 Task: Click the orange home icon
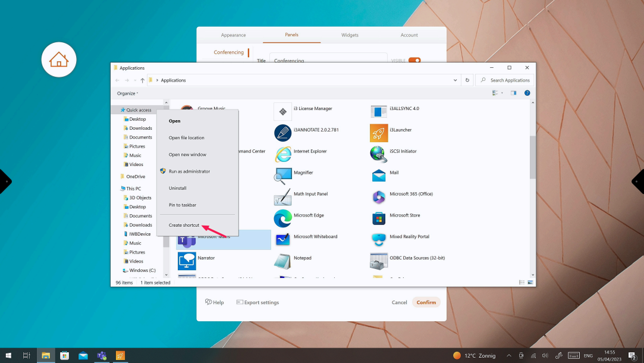59,60
